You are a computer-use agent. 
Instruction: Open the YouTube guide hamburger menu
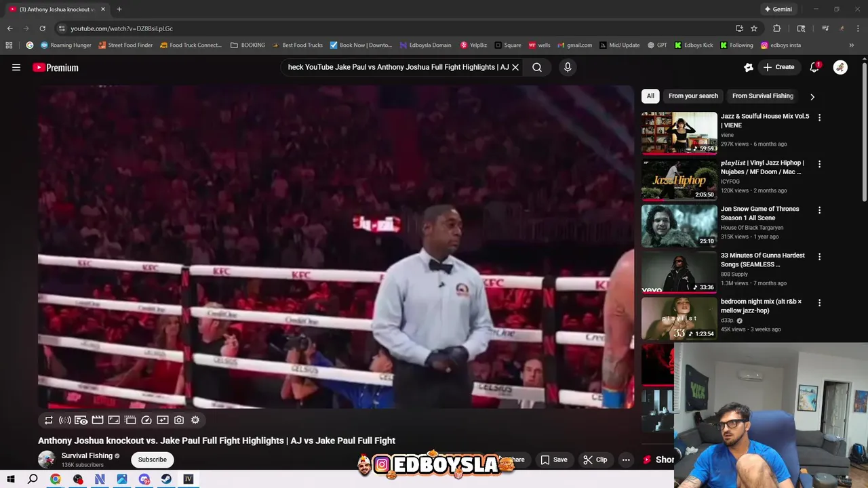click(x=16, y=67)
